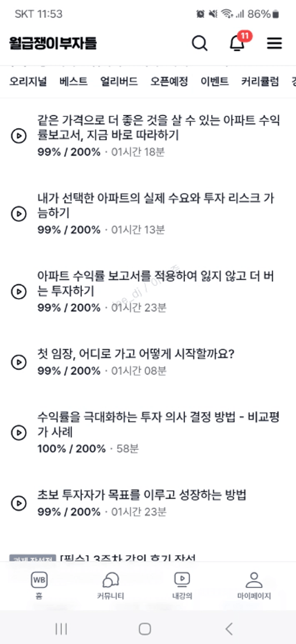Open the hamburger menu icon
The height and width of the screenshot is (644, 296).
pyautogui.click(x=274, y=43)
